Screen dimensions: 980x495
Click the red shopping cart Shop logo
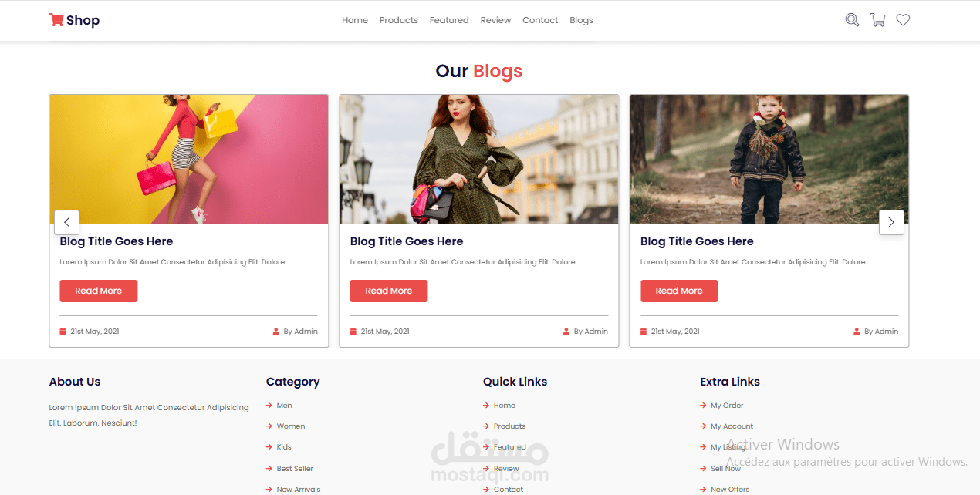click(x=74, y=20)
